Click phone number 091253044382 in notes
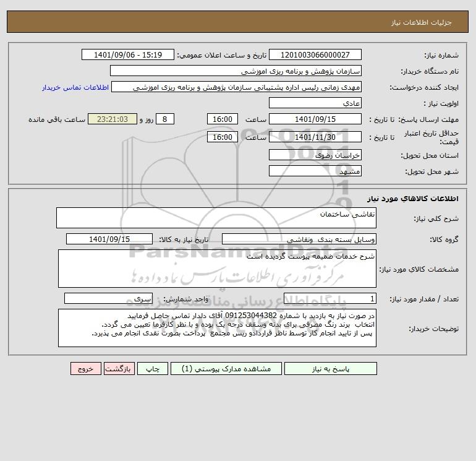This screenshot has width=476, height=461. 251,316
